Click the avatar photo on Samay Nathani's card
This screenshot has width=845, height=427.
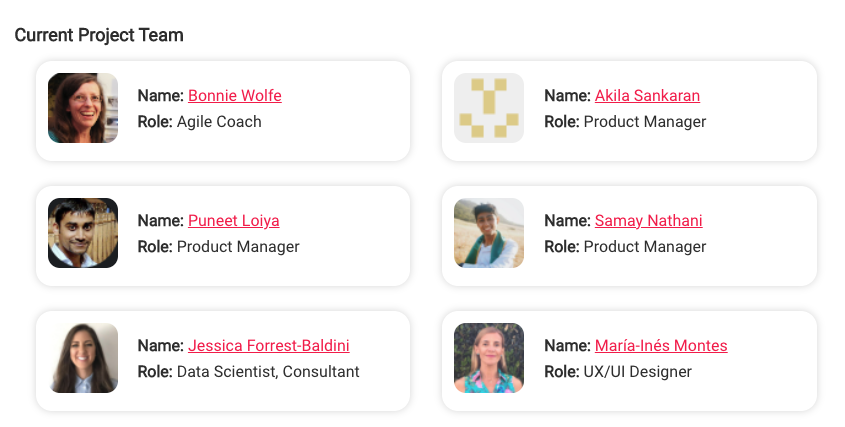click(489, 233)
